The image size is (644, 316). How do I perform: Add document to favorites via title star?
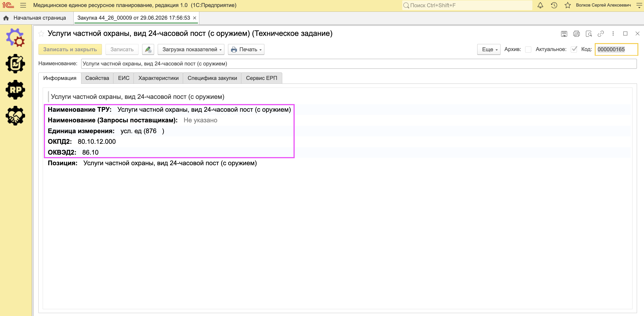pyautogui.click(x=41, y=33)
